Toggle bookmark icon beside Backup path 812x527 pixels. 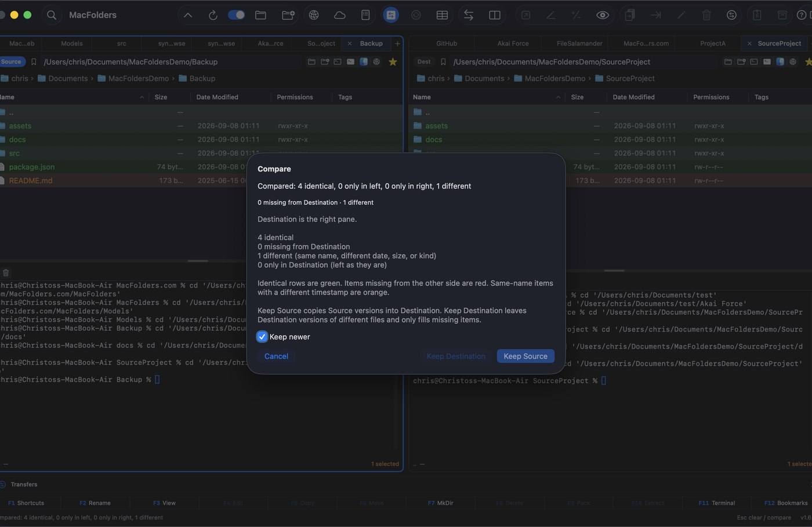point(34,61)
